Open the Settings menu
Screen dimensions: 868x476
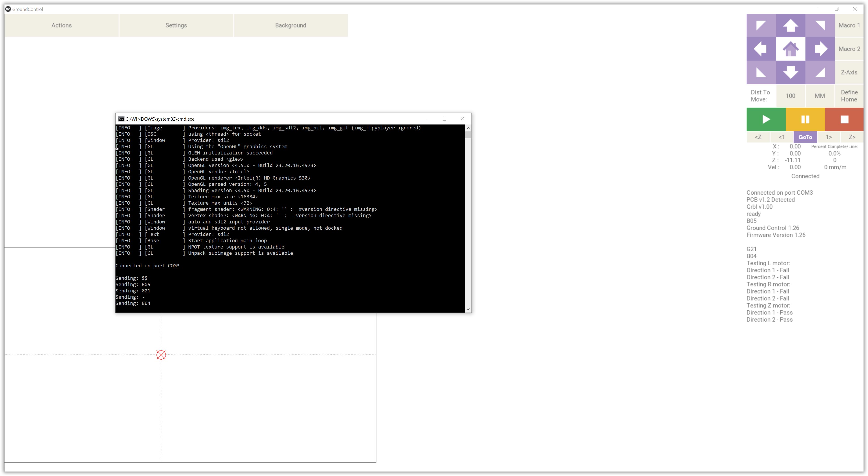click(x=176, y=25)
